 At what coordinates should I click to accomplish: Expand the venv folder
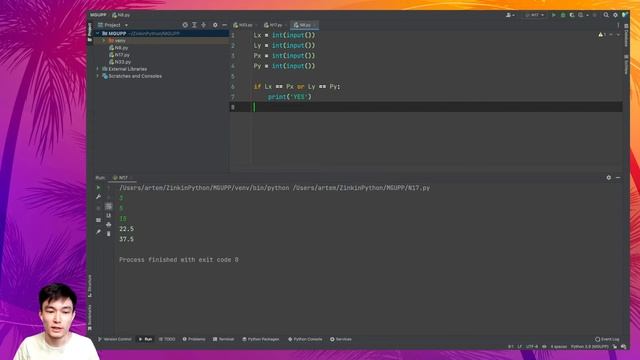104,41
